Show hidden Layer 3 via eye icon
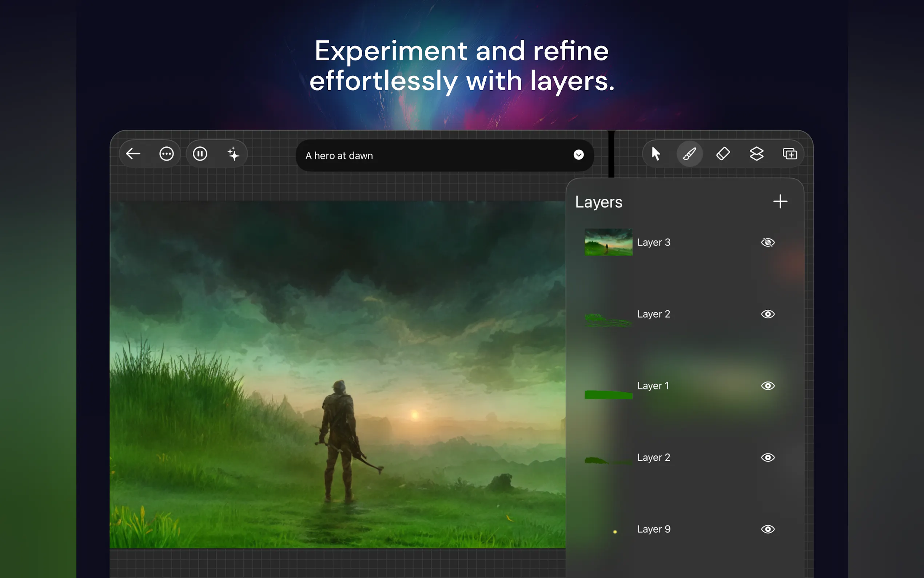Image resolution: width=924 pixels, height=578 pixels. point(767,242)
